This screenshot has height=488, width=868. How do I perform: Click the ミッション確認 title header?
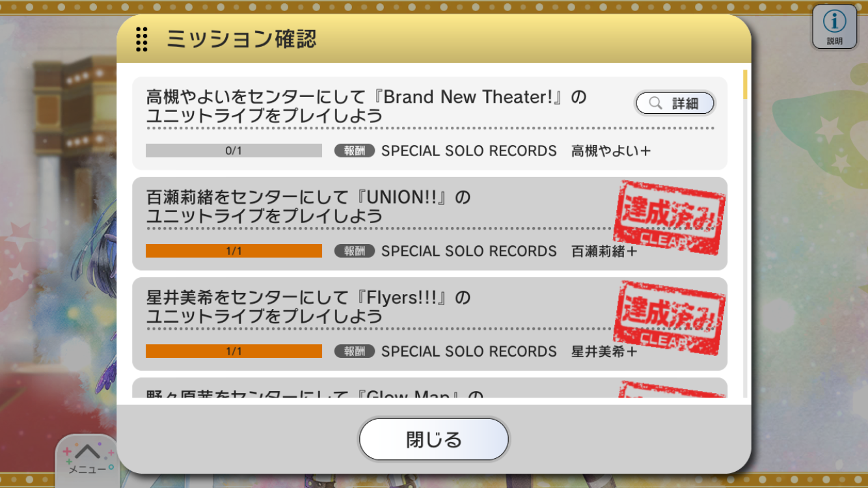tap(241, 39)
